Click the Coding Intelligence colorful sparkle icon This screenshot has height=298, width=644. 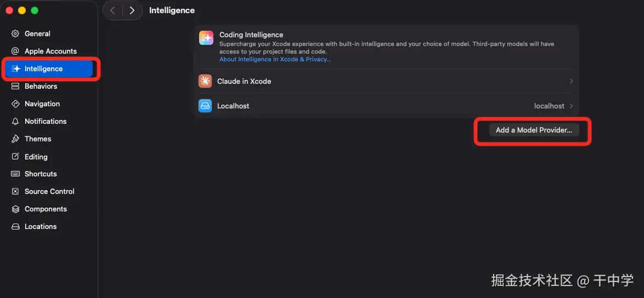[x=206, y=38]
